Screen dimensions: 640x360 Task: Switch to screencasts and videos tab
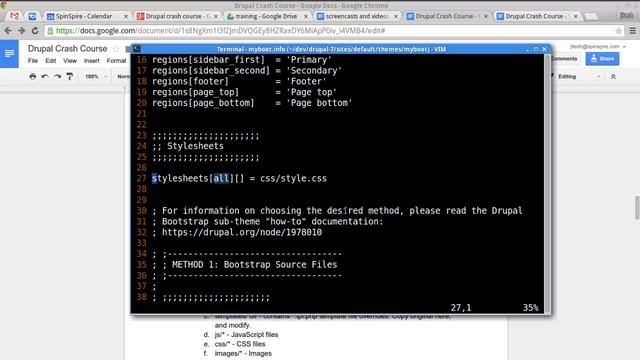click(x=356, y=16)
